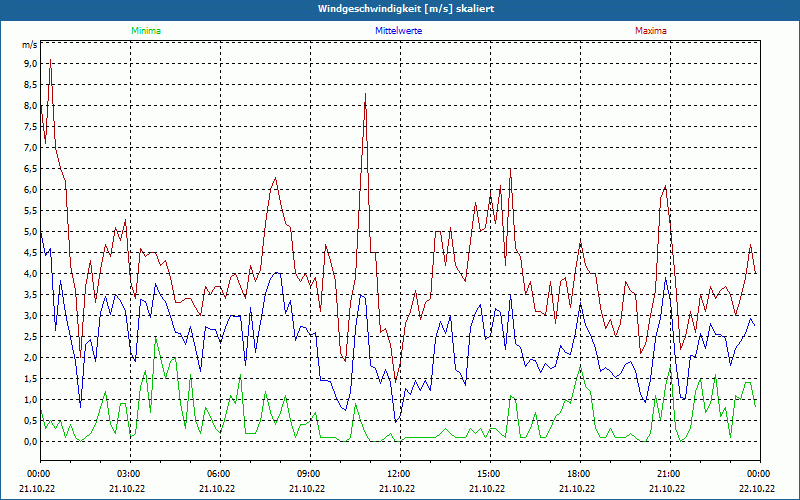Select the blue Mittelwerte legend label

pyautogui.click(x=398, y=31)
